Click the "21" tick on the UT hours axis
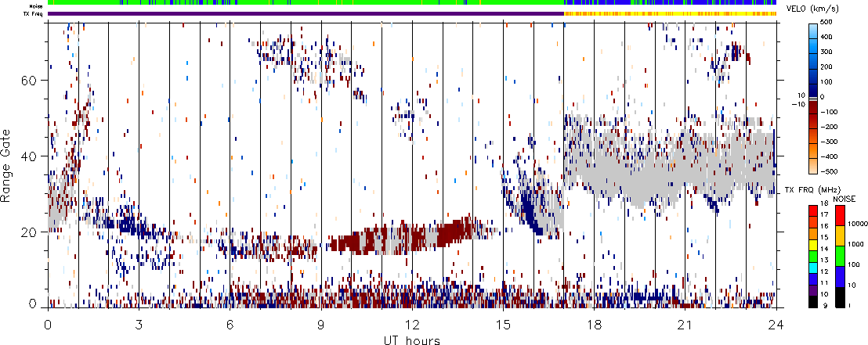Image resolution: width=868 pixels, height=345 pixels. tap(685, 325)
